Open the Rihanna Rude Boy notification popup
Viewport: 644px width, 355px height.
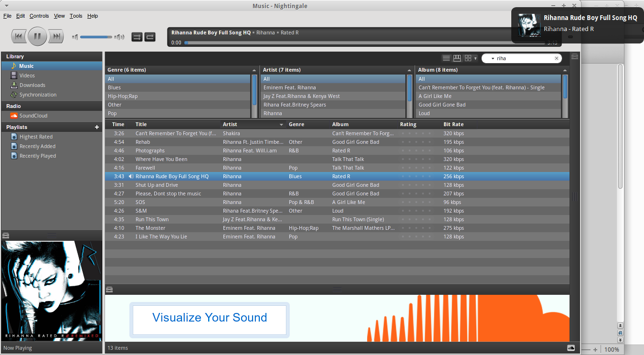coord(578,25)
